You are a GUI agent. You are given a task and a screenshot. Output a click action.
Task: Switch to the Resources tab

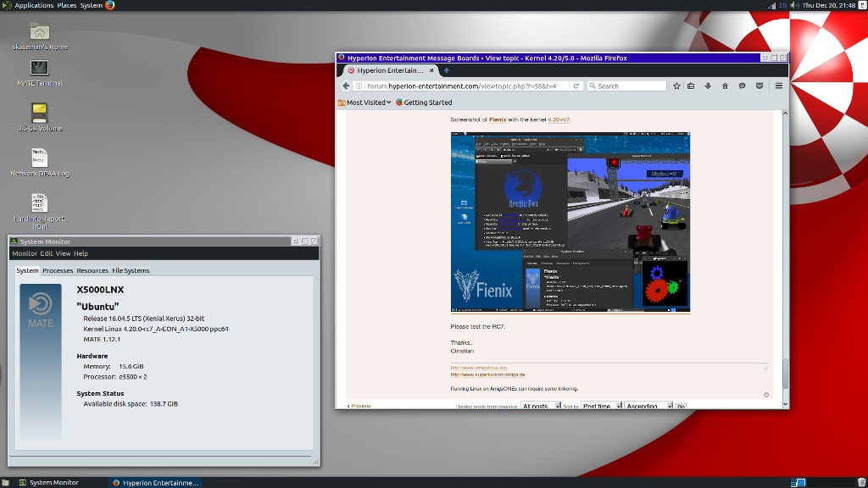pyautogui.click(x=92, y=270)
